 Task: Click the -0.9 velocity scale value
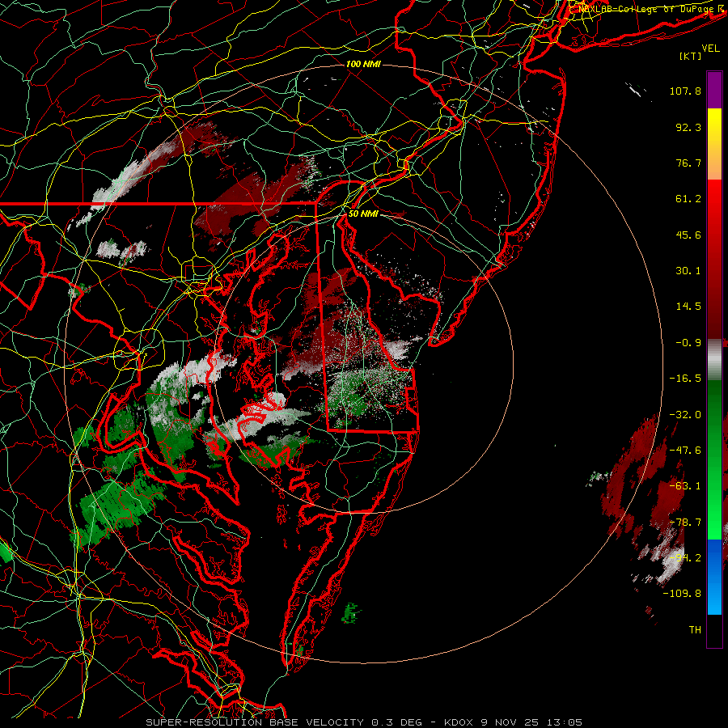(688, 343)
